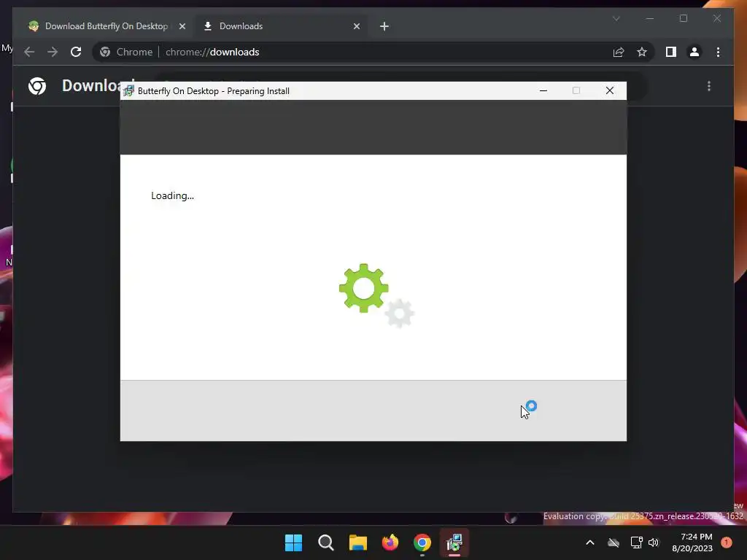Click the chrome://downloads address bar

(x=371, y=52)
